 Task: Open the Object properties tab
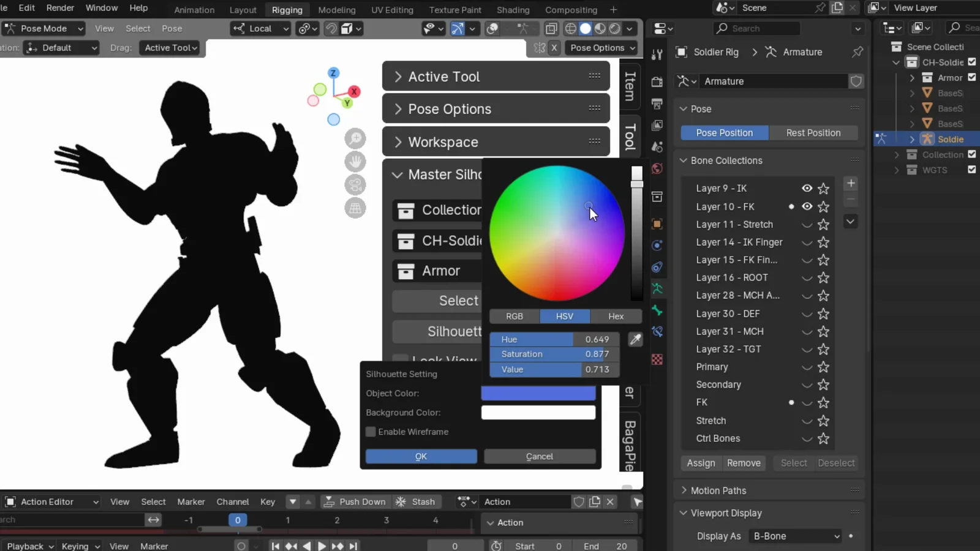tap(657, 224)
